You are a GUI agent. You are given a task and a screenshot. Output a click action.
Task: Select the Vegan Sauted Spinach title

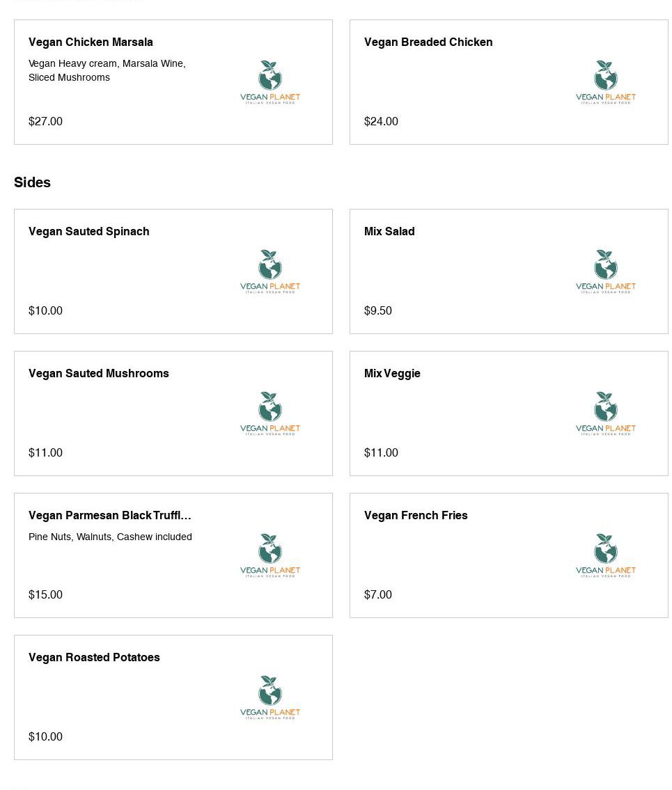click(89, 231)
